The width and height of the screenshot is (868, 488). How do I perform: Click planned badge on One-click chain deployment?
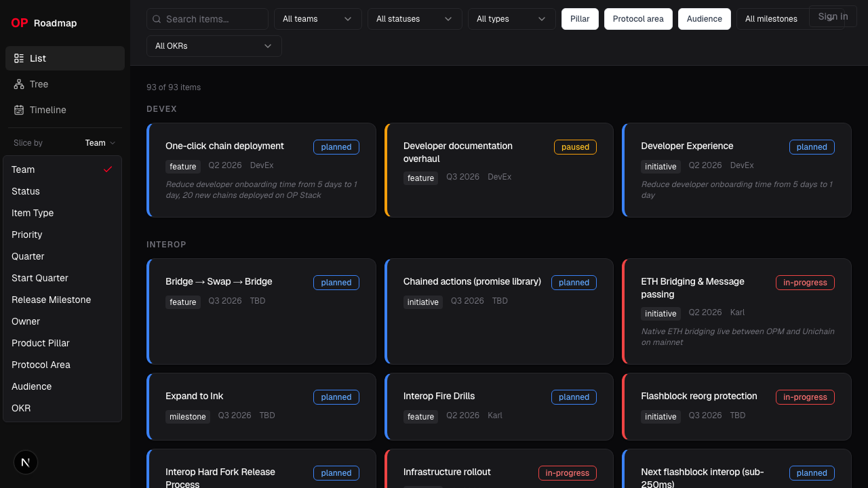tap(336, 147)
